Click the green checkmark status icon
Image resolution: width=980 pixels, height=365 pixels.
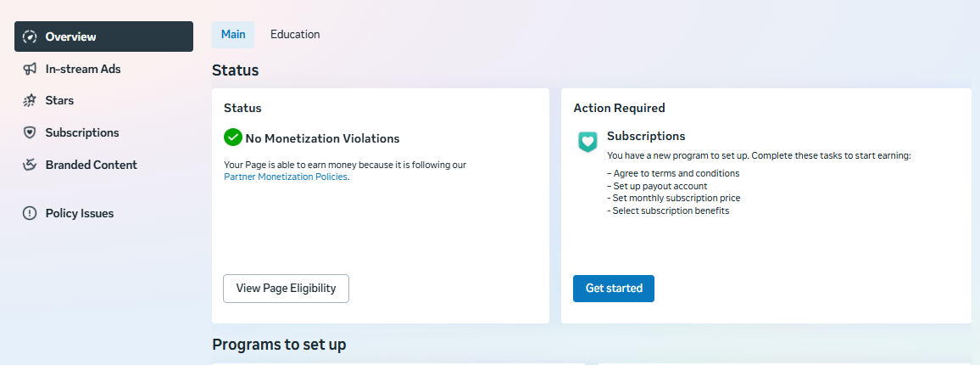coord(233,138)
